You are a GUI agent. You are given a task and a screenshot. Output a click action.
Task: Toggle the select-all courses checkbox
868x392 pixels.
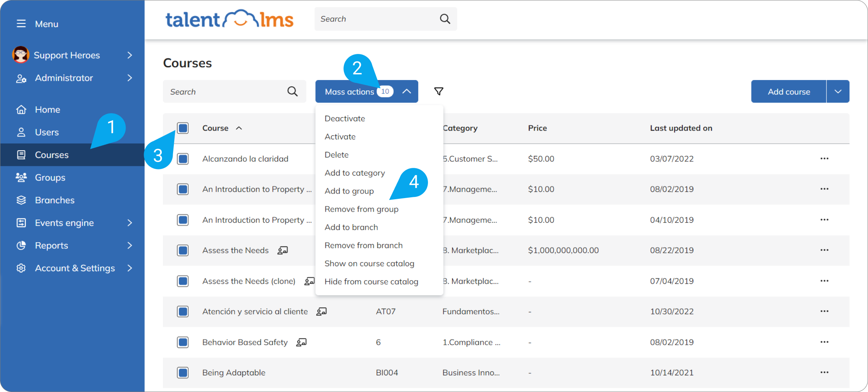pos(182,128)
